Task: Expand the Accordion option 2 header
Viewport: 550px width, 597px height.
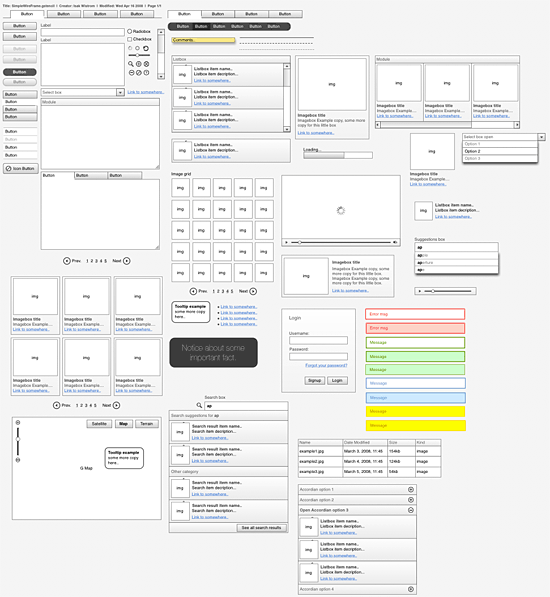Action: (x=357, y=500)
